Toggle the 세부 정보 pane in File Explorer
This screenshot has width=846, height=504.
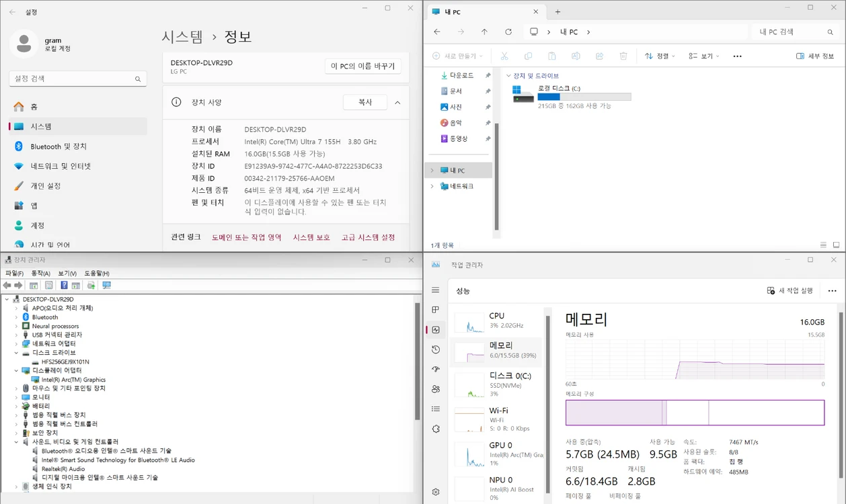(815, 56)
